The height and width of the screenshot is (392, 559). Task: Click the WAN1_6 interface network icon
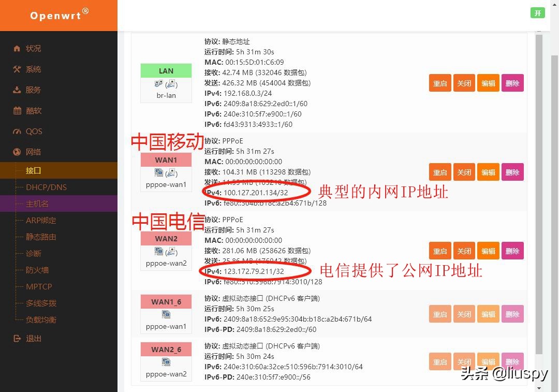[x=166, y=314]
